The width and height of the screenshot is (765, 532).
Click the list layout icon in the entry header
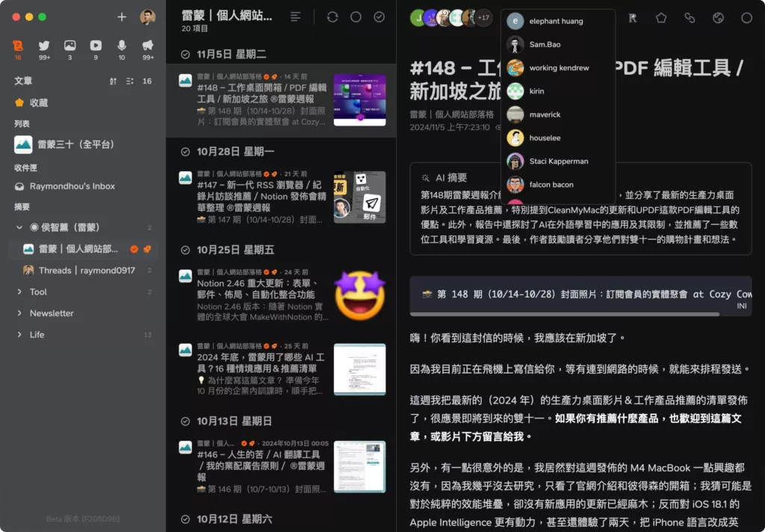tap(295, 17)
